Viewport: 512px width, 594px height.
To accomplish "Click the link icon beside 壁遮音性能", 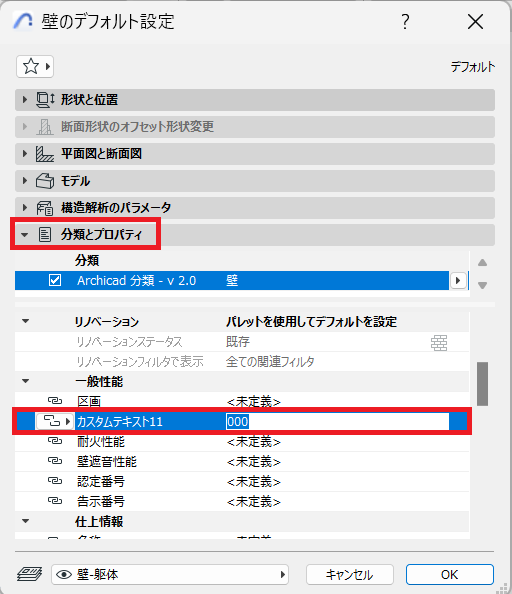I will 55,461.
